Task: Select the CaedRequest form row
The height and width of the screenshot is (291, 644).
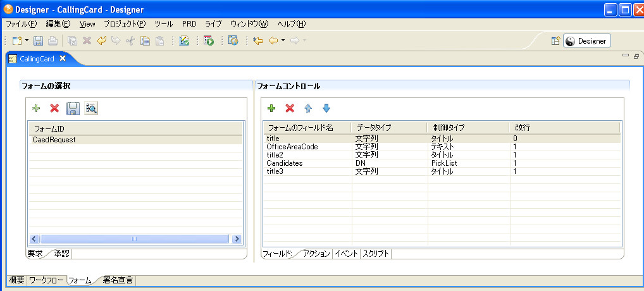Action: pos(135,140)
